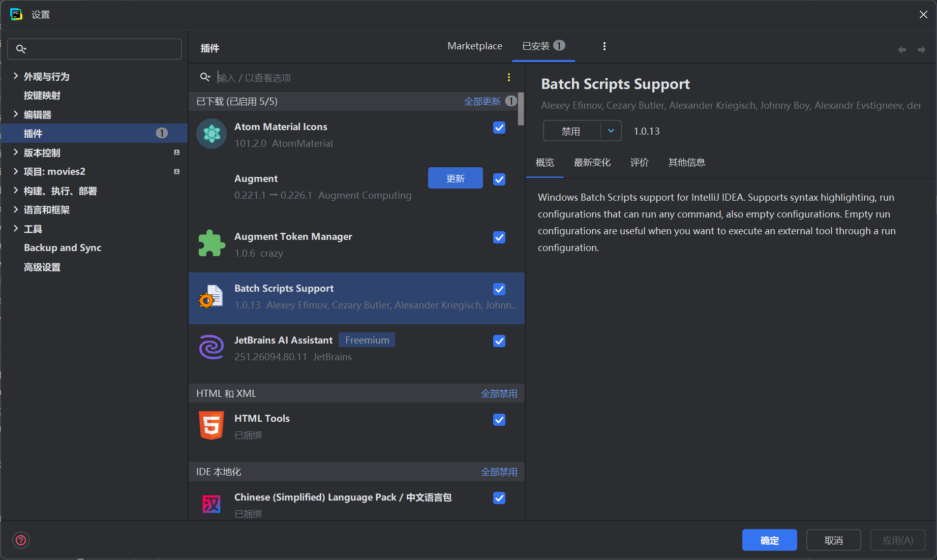The width and height of the screenshot is (937, 560).
Task: Uncheck the Atom Material Icons checkbox
Action: (x=499, y=128)
